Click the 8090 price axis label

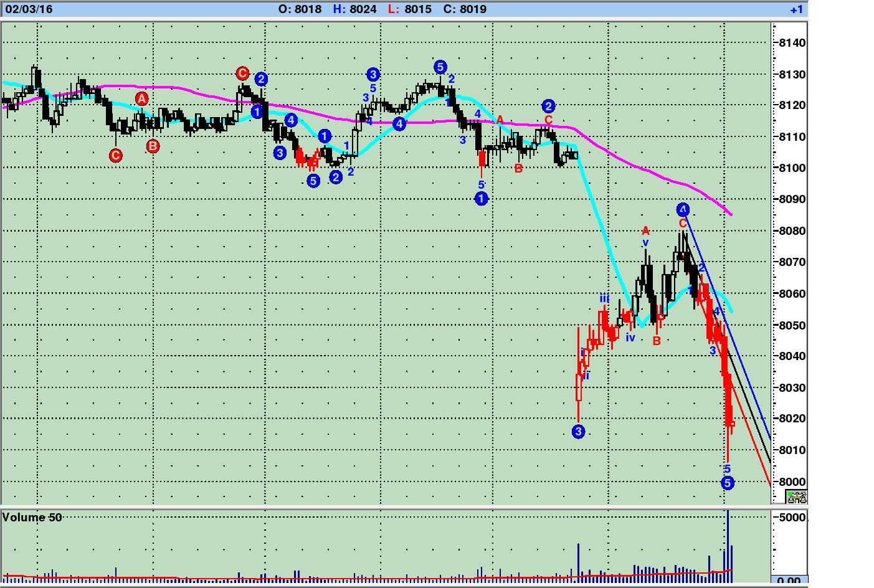click(x=792, y=199)
